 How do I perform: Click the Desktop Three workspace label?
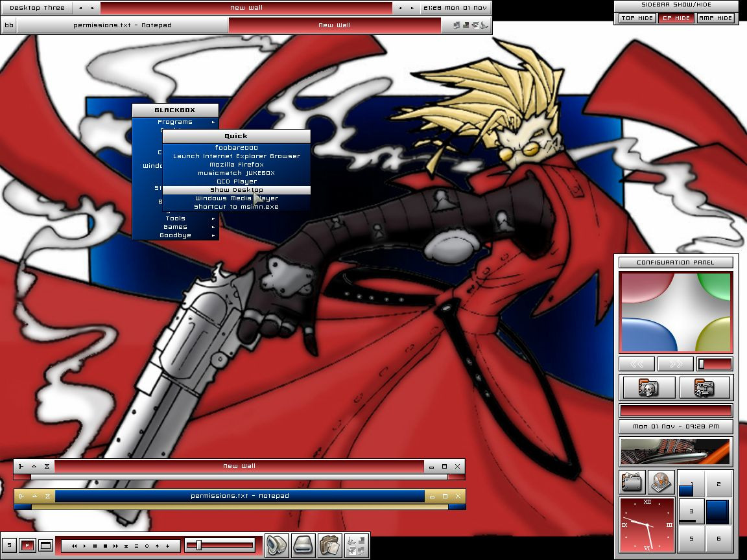tap(37, 8)
